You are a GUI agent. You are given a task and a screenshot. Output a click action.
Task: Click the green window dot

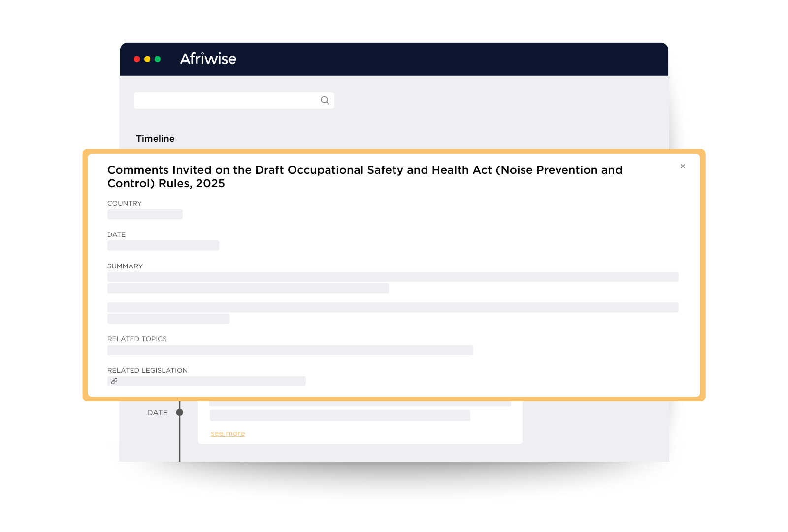tap(158, 59)
